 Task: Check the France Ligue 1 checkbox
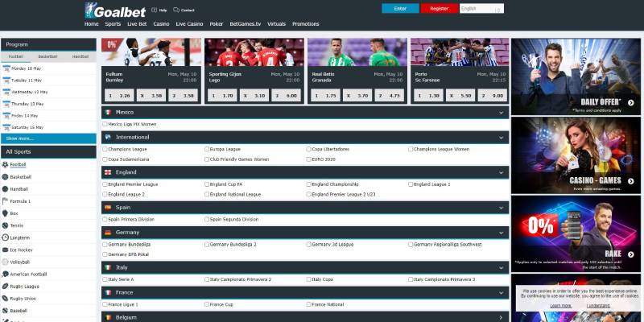(x=105, y=304)
